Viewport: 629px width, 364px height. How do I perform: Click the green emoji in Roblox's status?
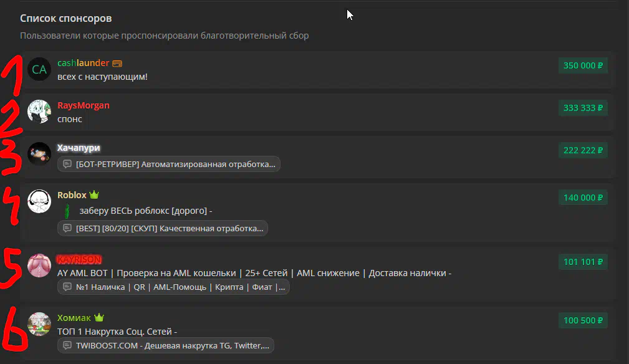click(67, 211)
